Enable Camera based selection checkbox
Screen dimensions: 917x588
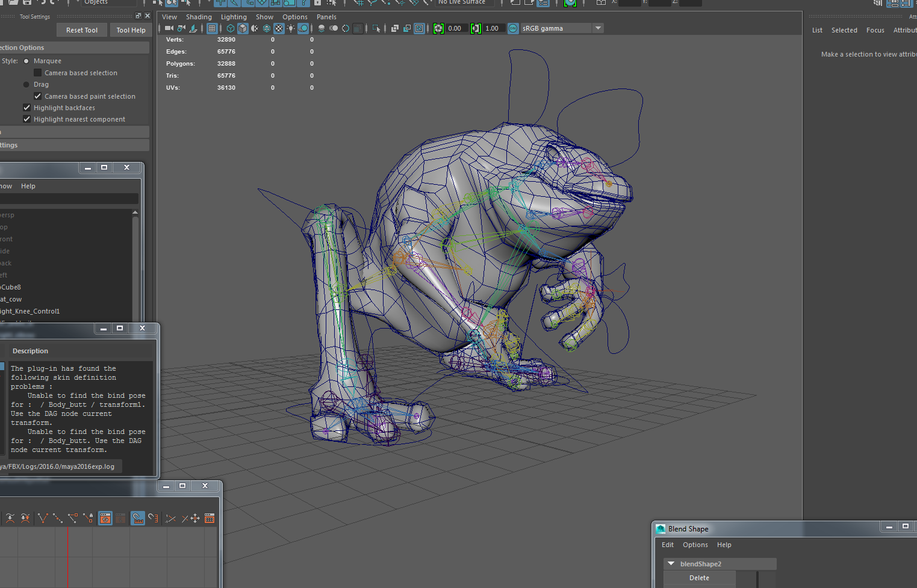38,73
